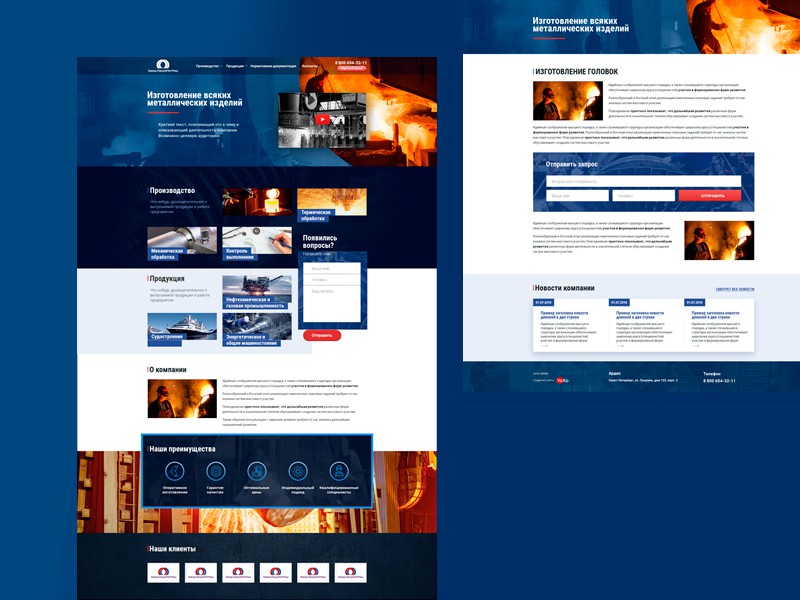Open the first news card title
This screenshot has height=600, width=800.
point(564,315)
